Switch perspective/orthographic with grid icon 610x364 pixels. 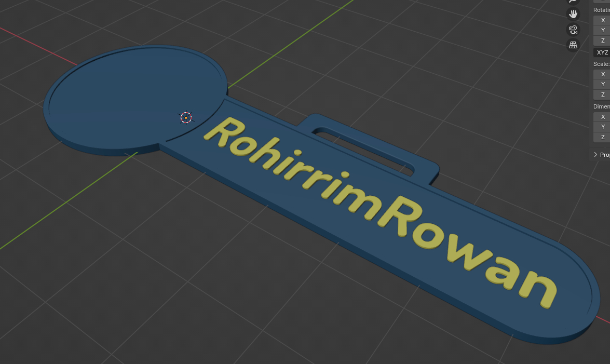(x=573, y=45)
